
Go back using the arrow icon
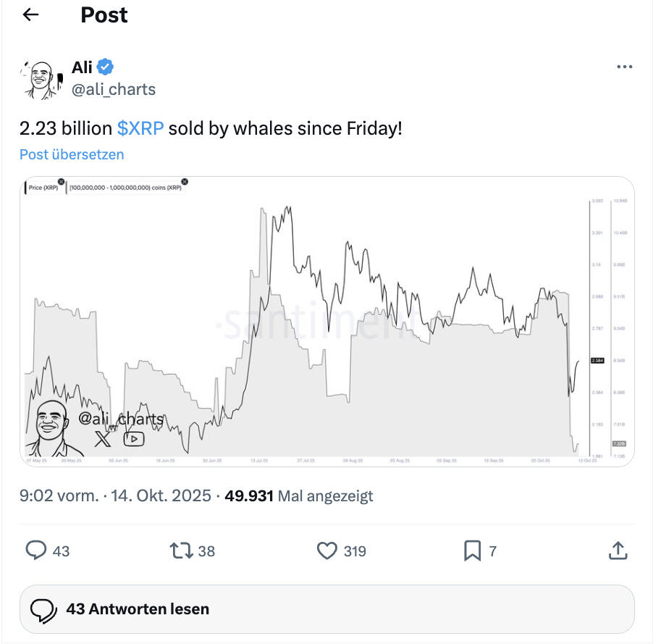point(30,14)
